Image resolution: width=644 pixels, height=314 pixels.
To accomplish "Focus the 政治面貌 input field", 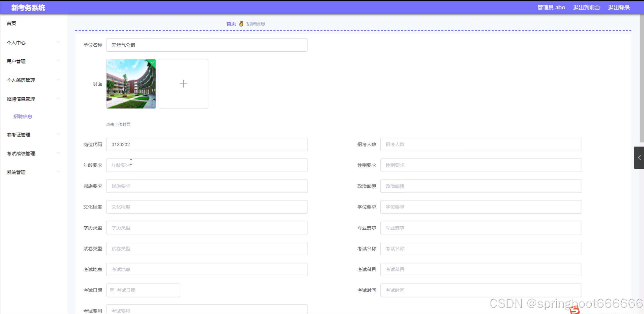I will 481,186.
